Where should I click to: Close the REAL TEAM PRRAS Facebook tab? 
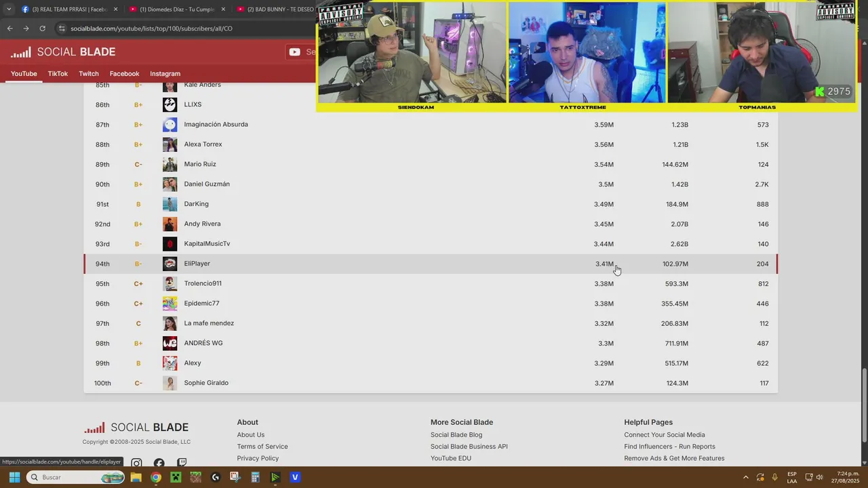pyautogui.click(x=115, y=9)
